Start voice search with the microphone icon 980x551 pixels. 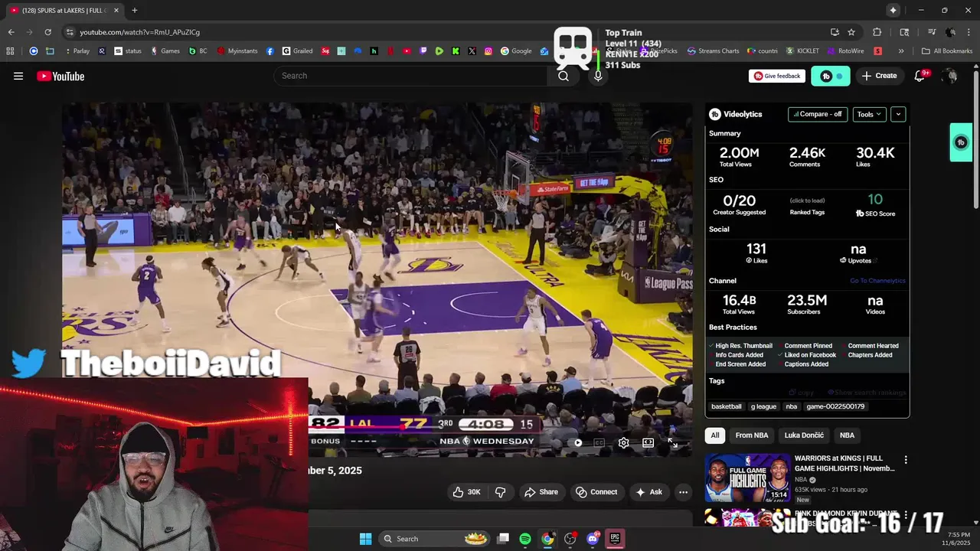[598, 76]
